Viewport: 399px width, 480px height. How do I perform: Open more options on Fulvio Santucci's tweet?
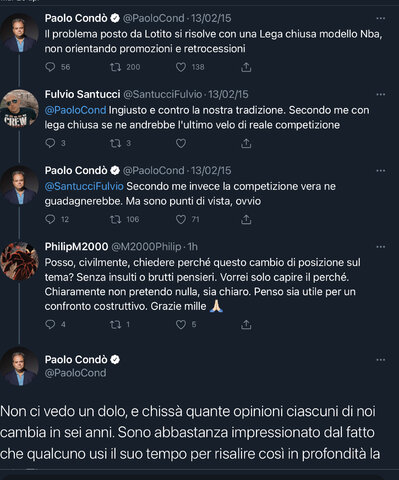tap(381, 95)
